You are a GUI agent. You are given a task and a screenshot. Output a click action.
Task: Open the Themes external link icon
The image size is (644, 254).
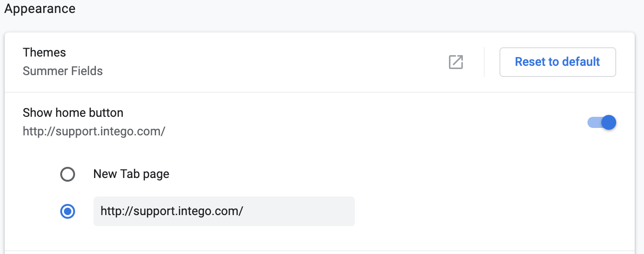[x=456, y=62]
